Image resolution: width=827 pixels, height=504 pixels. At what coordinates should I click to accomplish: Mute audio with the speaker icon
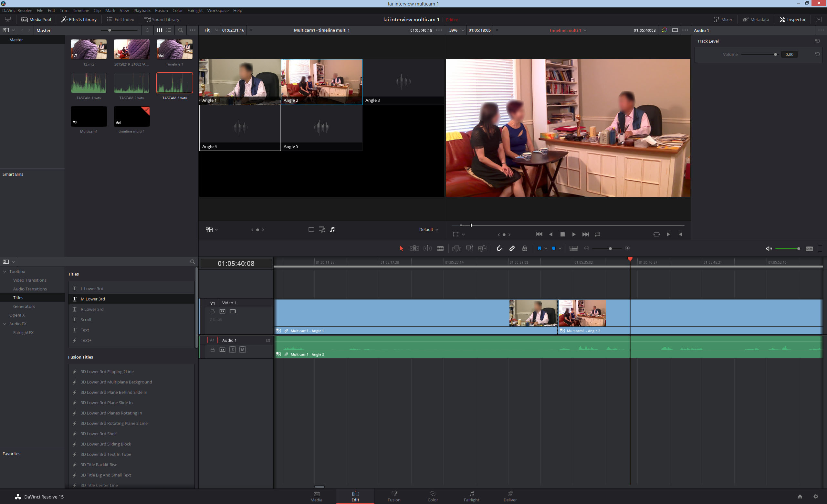tap(769, 249)
